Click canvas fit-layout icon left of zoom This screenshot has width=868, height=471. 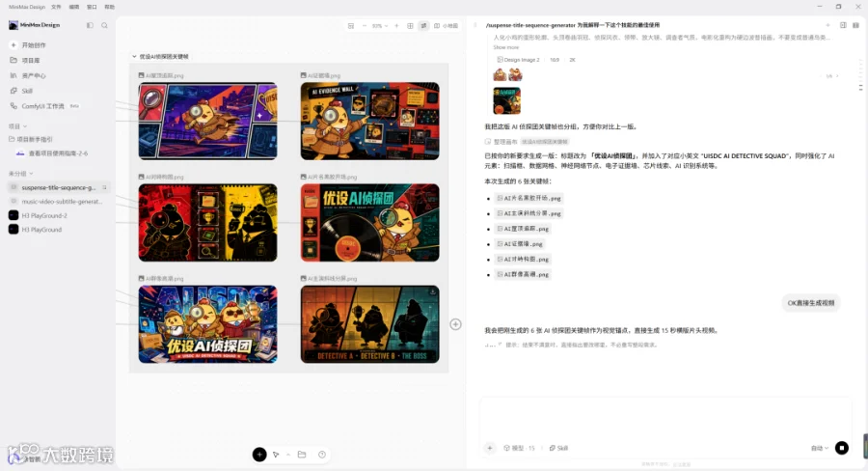pyautogui.click(x=350, y=26)
